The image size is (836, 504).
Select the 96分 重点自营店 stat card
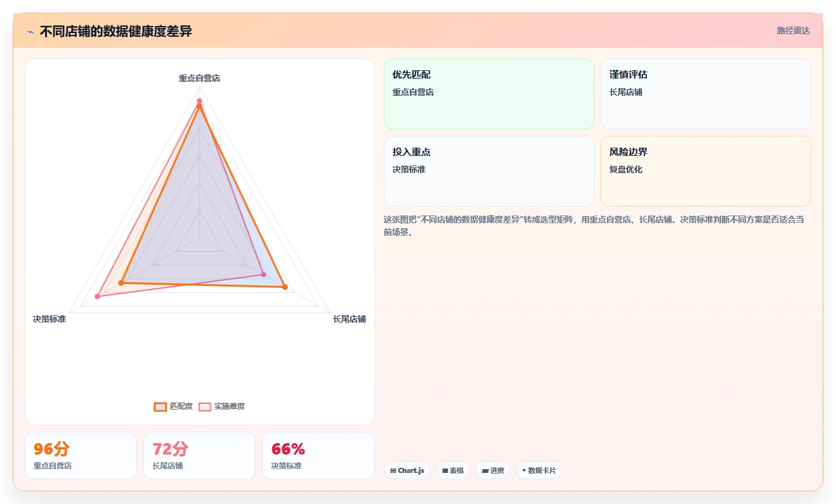click(81, 456)
